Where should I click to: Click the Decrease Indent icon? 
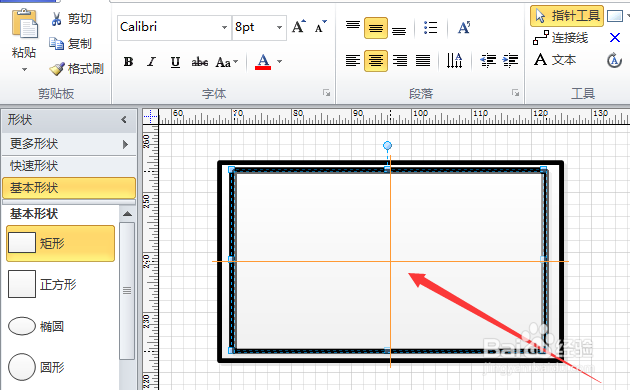pos(488,61)
